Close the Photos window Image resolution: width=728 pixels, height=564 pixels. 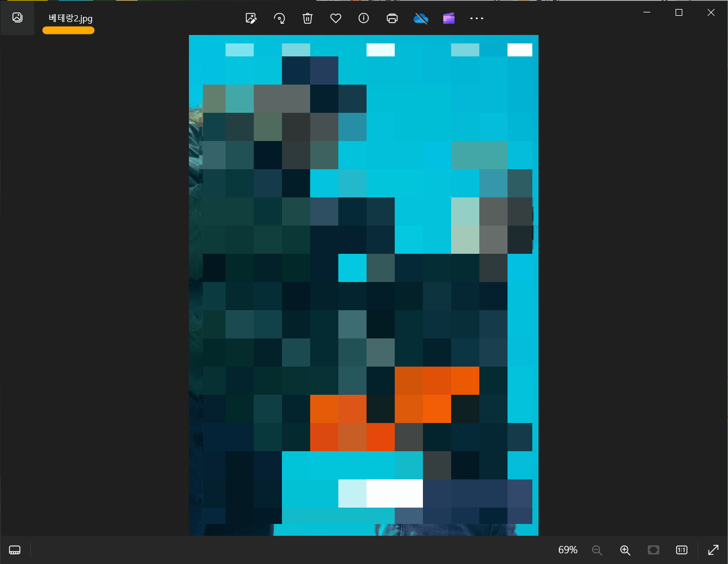pos(711,12)
